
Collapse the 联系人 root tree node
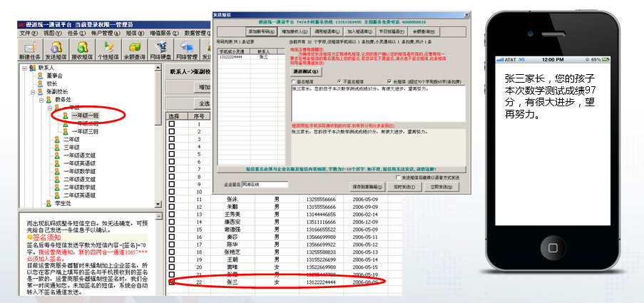point(24,68)
